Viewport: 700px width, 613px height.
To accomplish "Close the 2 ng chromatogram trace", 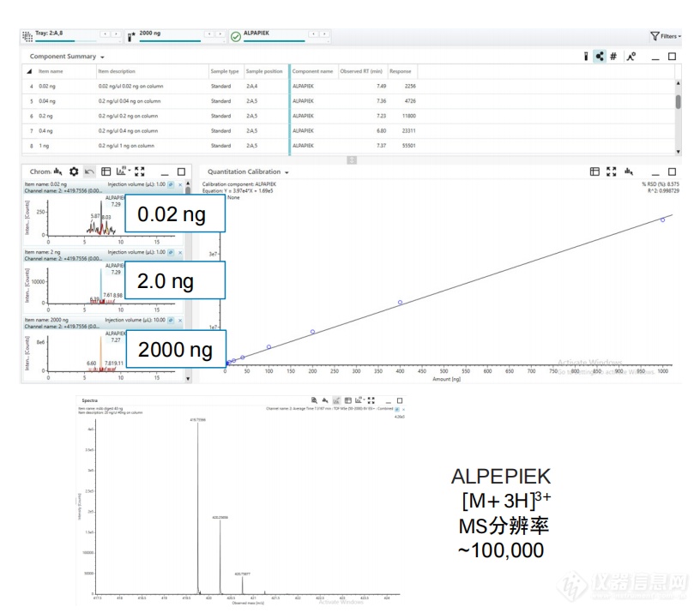I will (180, 252).
